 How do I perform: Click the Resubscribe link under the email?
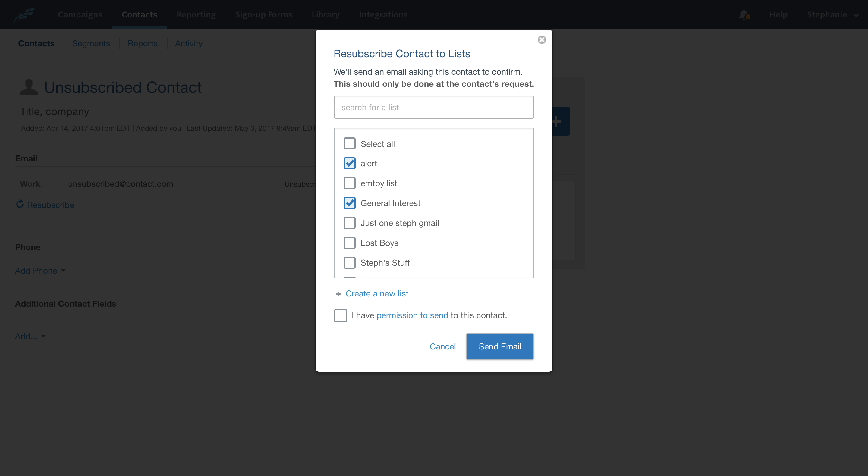coord(51,205)
